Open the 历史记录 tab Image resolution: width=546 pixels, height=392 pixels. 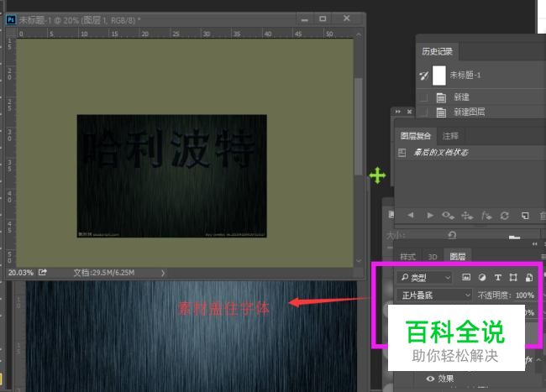click(437, 51)
